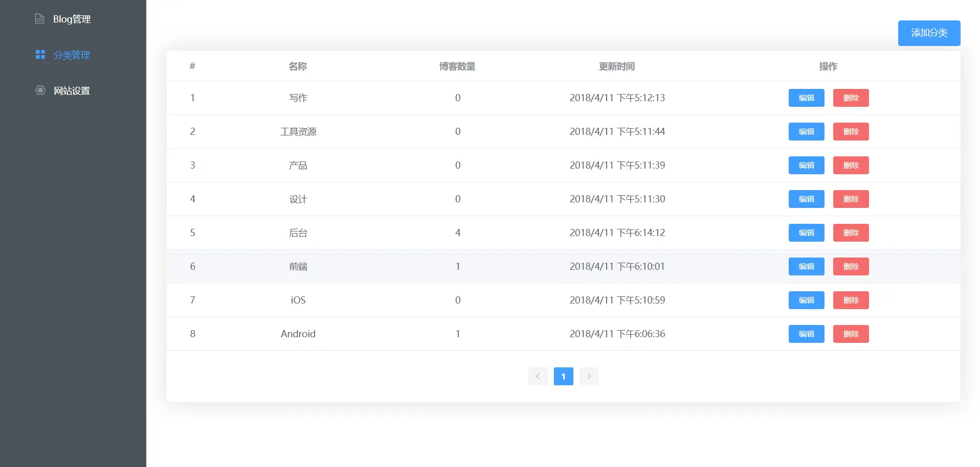
Task: Click the 工具资源 name cell
Action: [x=298, y=131]
